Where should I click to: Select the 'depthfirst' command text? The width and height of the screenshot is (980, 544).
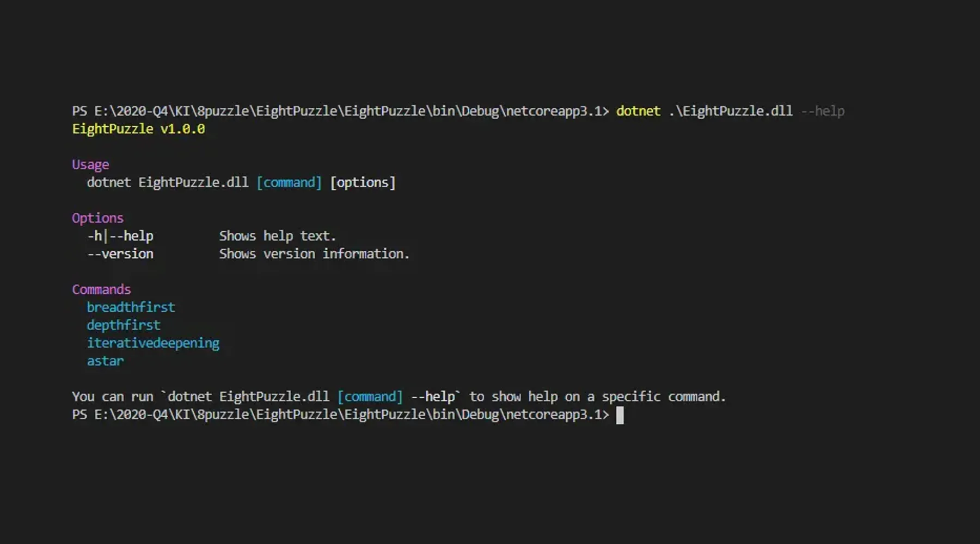(124, 325)
